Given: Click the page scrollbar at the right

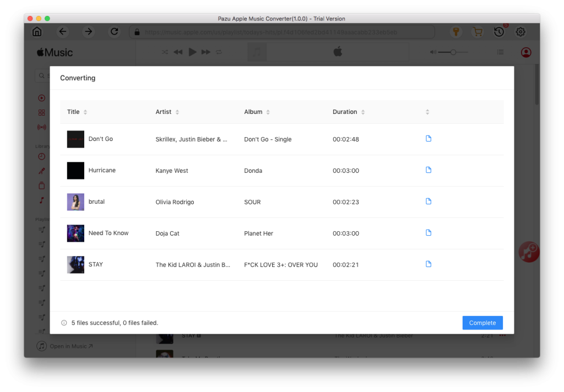Looking at the screenshot, I should (x=536, y=85).
